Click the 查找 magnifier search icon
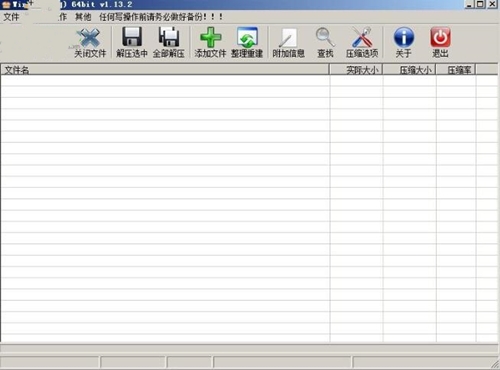The image size is (500, 370). (325, 37)
